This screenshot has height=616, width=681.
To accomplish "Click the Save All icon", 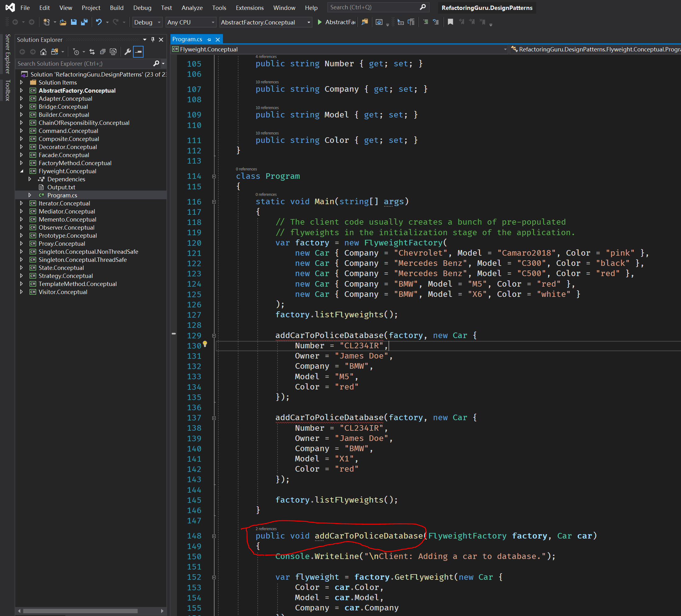I will click(x=84, y=22).
